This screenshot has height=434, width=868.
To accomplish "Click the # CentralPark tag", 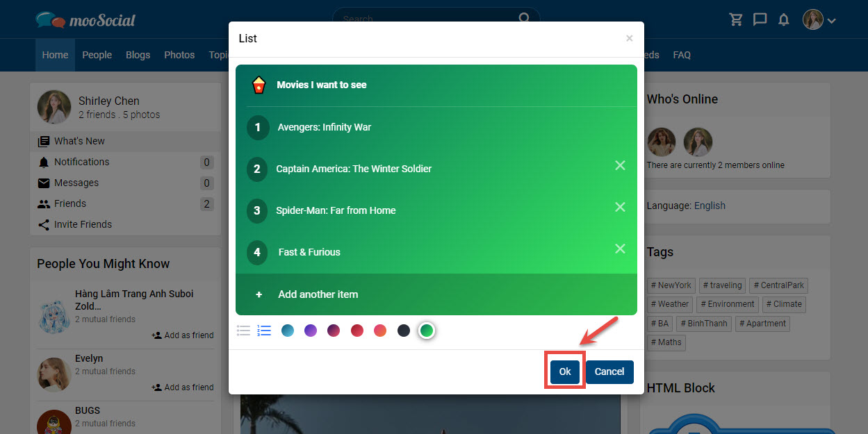I will 779,285.
